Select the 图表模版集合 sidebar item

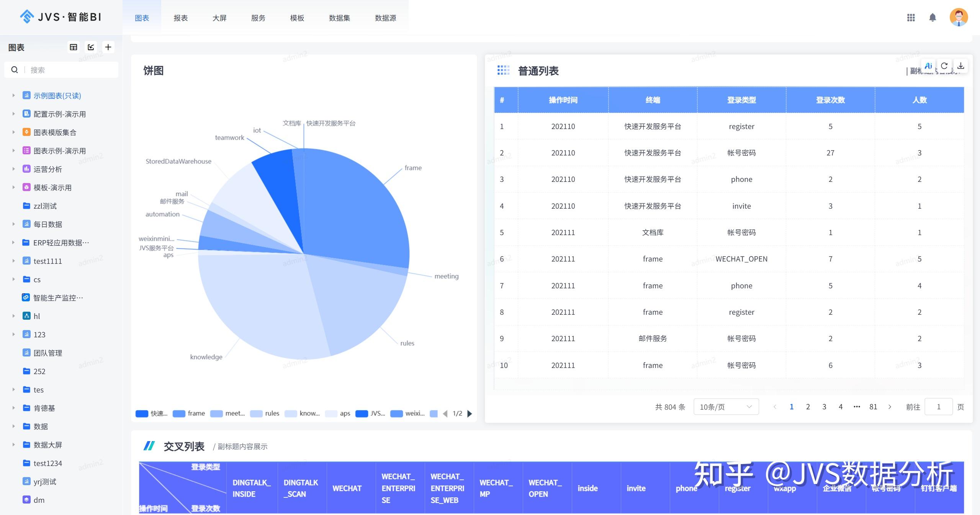coord(54,132)
